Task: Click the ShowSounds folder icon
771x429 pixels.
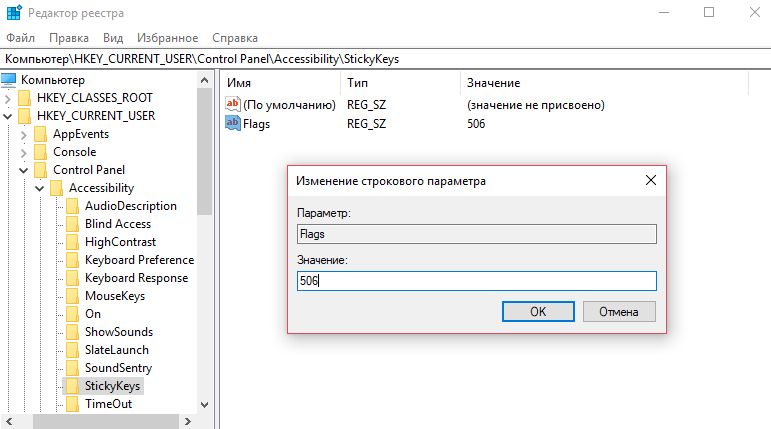Action: 72,332
